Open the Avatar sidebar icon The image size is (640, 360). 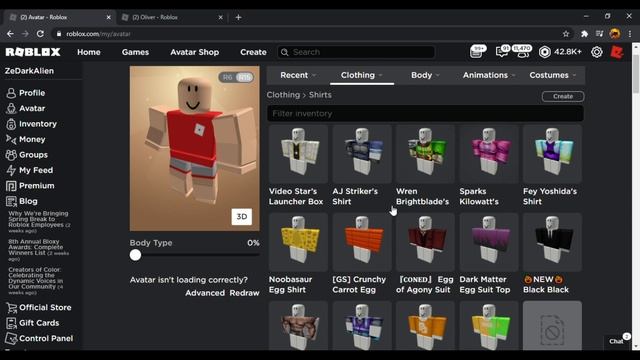(x=11, y=109)
